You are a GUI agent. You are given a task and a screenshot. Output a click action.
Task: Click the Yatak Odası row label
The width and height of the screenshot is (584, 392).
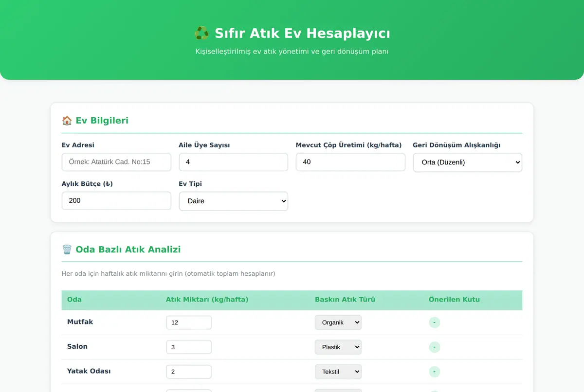tap(89, 371)
